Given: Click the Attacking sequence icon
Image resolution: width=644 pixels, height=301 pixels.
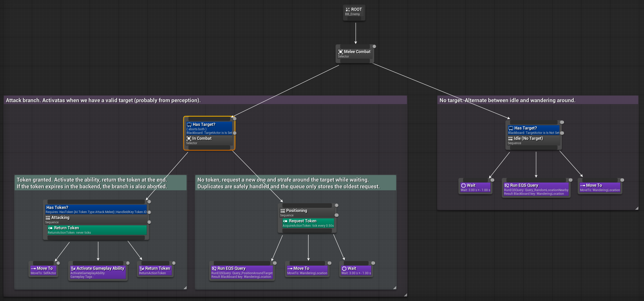Looking at the screenshot, I should [48, 218].
